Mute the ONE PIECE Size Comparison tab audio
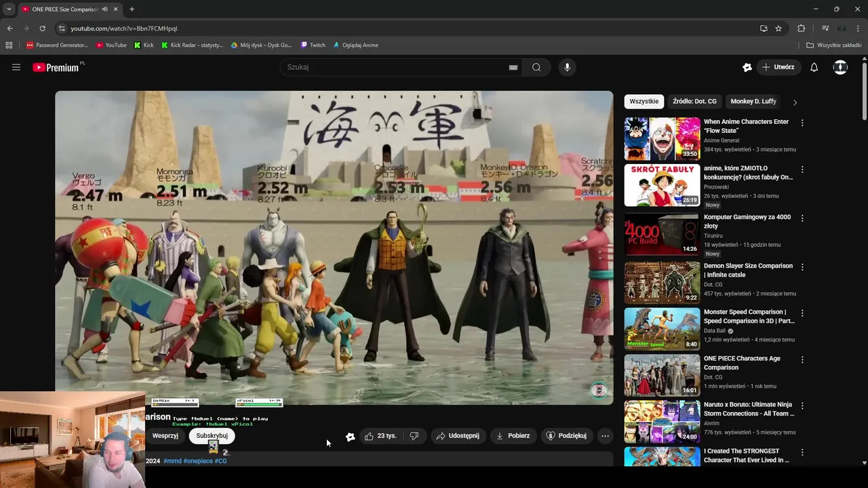The width and height of the screenshot is (868, 488). click(104, 9)
